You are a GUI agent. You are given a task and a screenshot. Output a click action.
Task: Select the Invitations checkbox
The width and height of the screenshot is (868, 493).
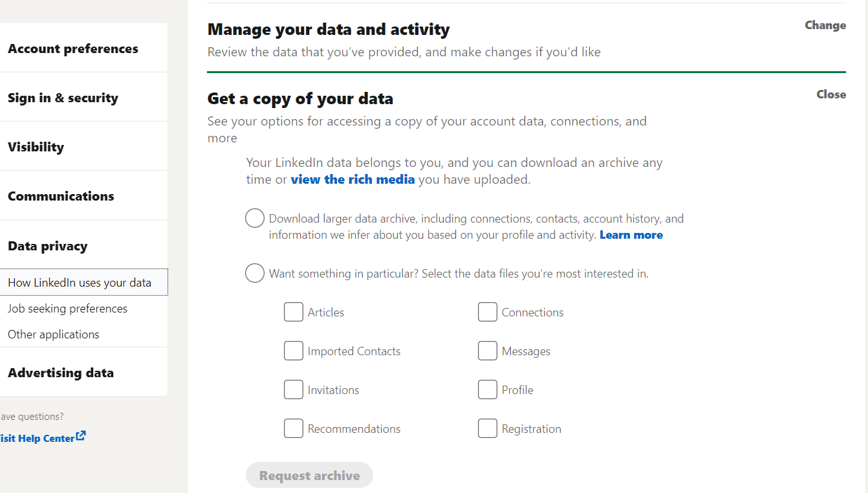pyautogui.click(x=294, y=389)
